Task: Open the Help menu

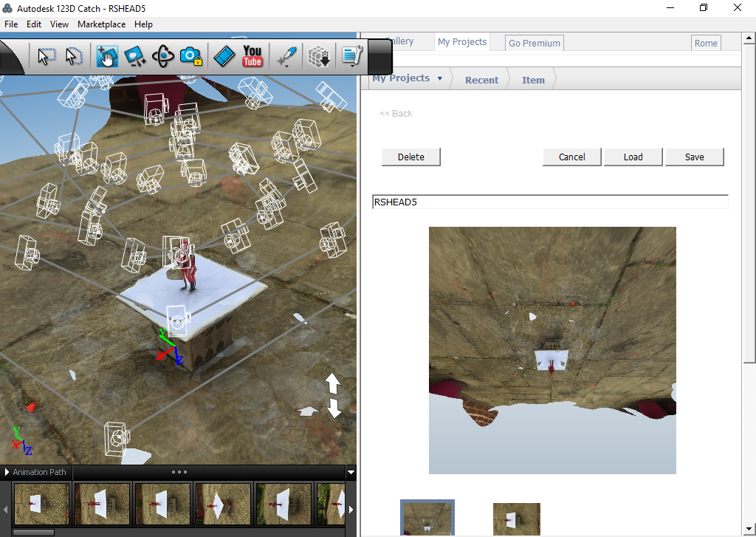Action: (x=143, y=24)
